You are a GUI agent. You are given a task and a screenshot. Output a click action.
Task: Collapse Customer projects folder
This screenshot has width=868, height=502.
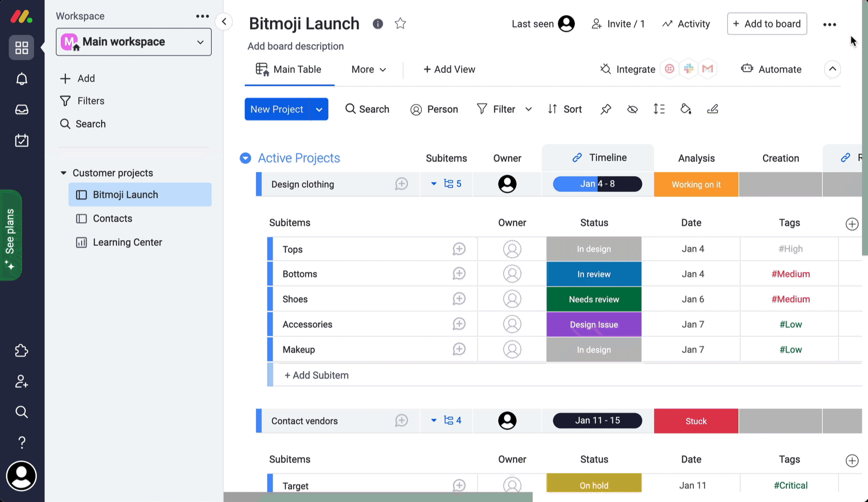[x=63, y=173]
